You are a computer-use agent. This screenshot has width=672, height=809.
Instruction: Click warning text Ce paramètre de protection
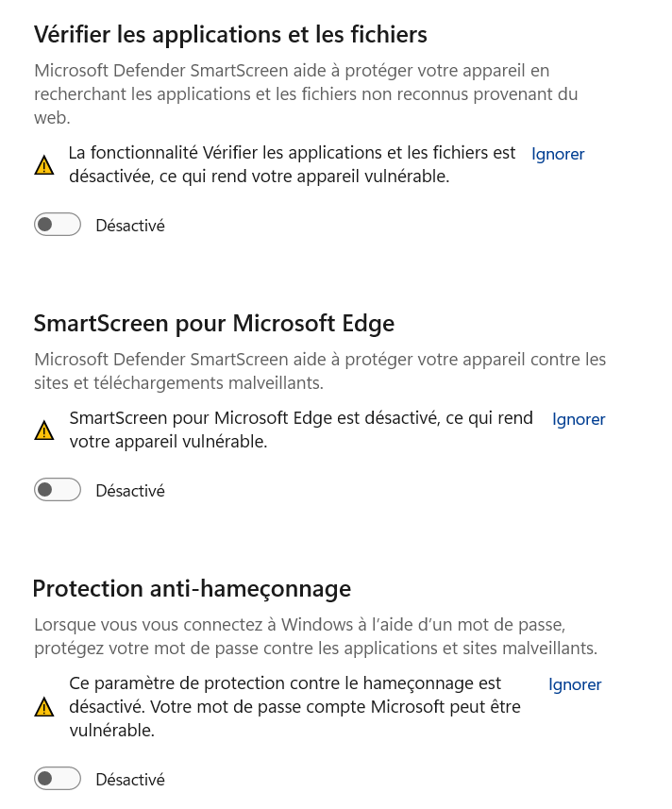click(295, 706)
